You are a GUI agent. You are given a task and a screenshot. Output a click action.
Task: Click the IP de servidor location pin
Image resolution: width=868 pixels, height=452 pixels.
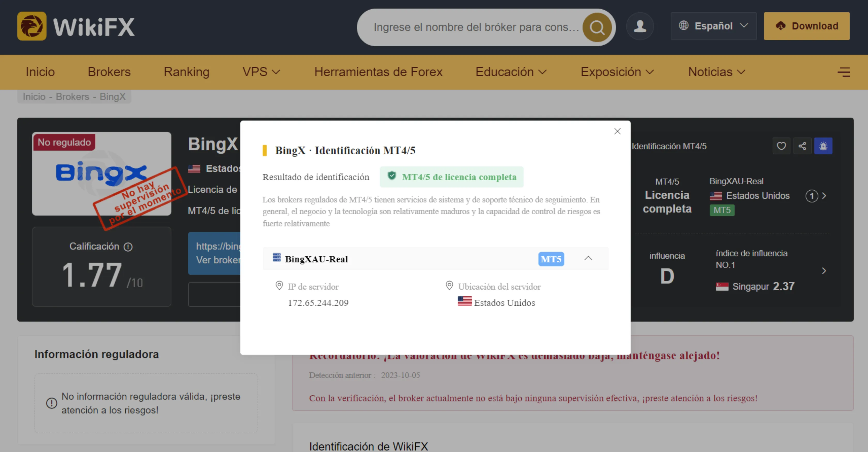coord(279,286)
